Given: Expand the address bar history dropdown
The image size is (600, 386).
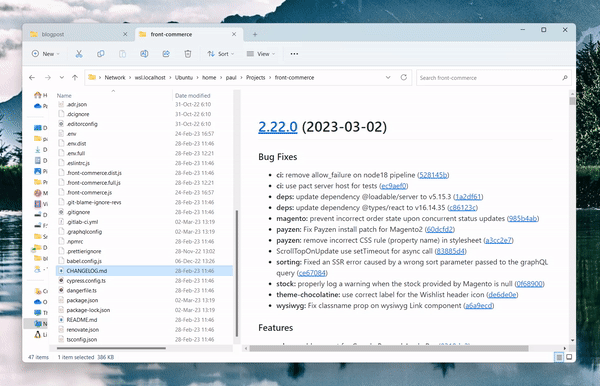Looking at the screenshot, I should 388,77.
